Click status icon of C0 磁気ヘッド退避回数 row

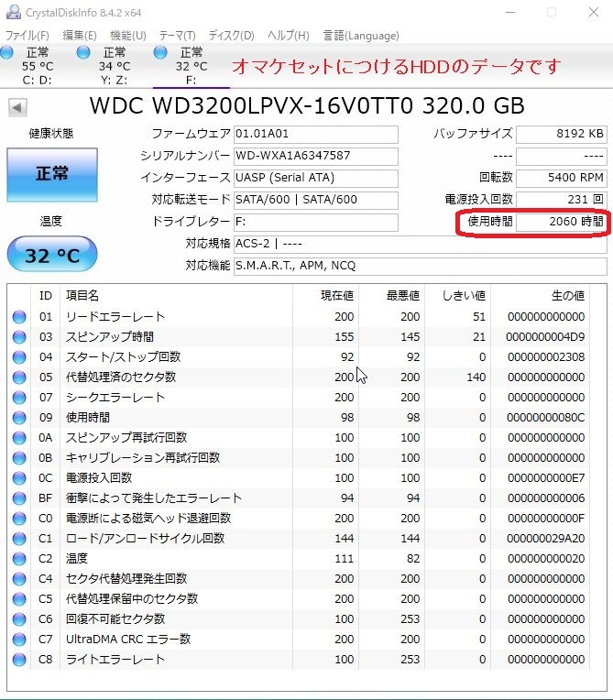19,519
